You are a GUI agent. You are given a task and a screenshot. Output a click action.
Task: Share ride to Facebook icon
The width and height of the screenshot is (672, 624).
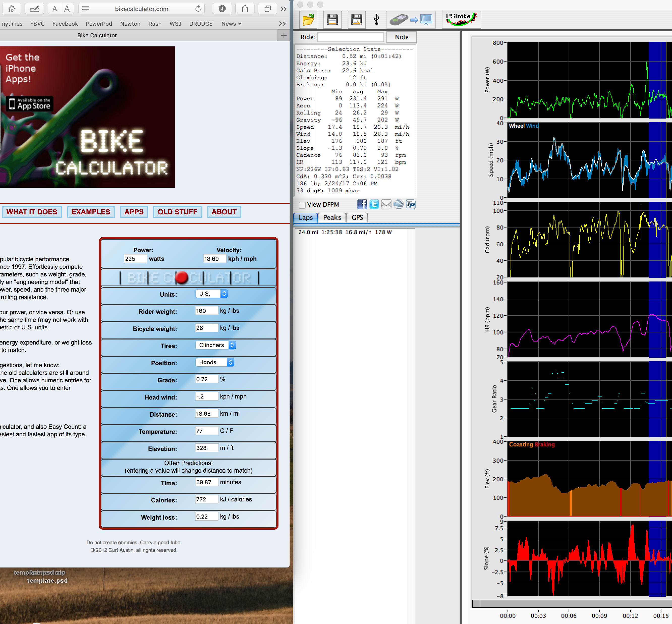[x=362, y=204]
